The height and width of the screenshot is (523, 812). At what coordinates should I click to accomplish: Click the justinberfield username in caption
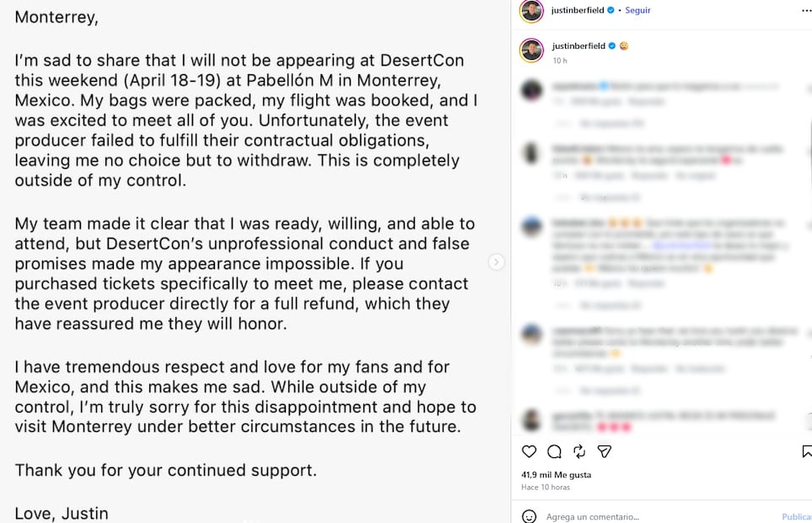(578, 46)
